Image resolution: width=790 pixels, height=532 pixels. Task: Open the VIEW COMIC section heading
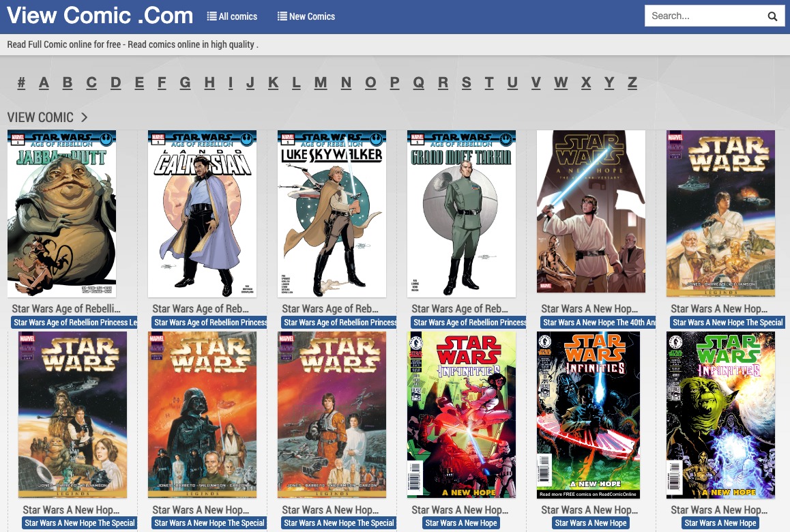coord(40,117)
